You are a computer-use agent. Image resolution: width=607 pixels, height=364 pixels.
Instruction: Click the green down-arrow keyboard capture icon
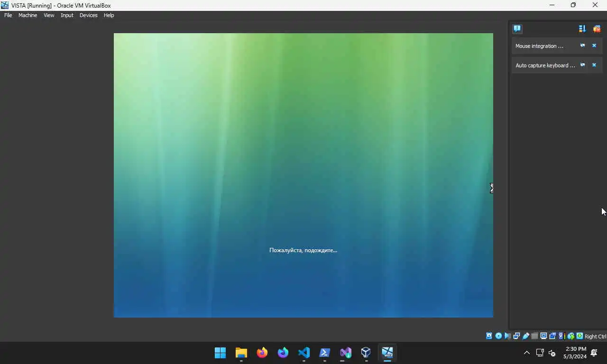[x=579, y=336]
